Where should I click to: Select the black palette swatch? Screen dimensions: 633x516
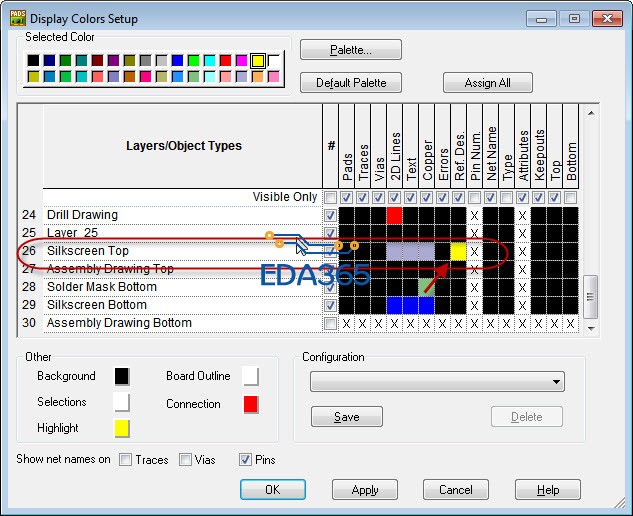click(x=33, y=61)
